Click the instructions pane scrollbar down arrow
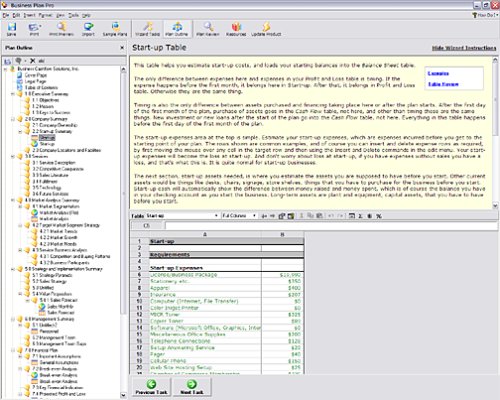500x400 pixels. tap(495, 206)
